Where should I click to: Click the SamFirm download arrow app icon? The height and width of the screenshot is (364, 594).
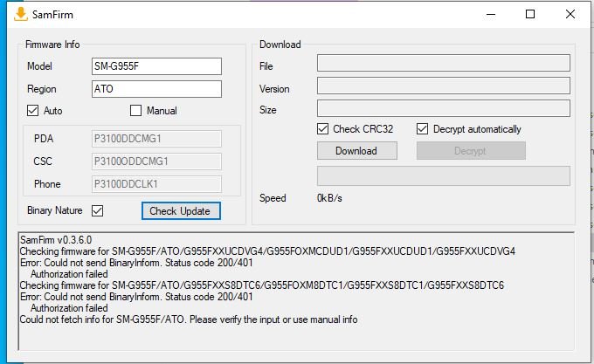tap(20, 14)
